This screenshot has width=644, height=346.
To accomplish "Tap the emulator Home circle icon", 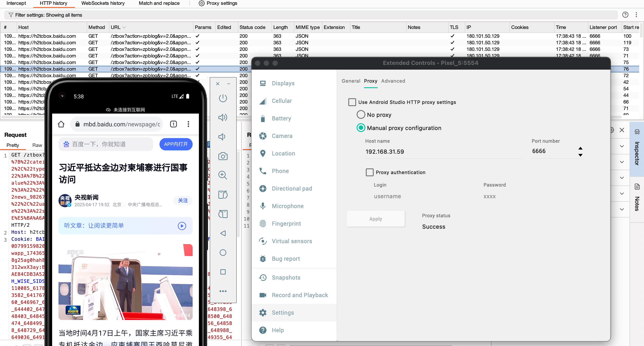I will click(x=223, y=252).
